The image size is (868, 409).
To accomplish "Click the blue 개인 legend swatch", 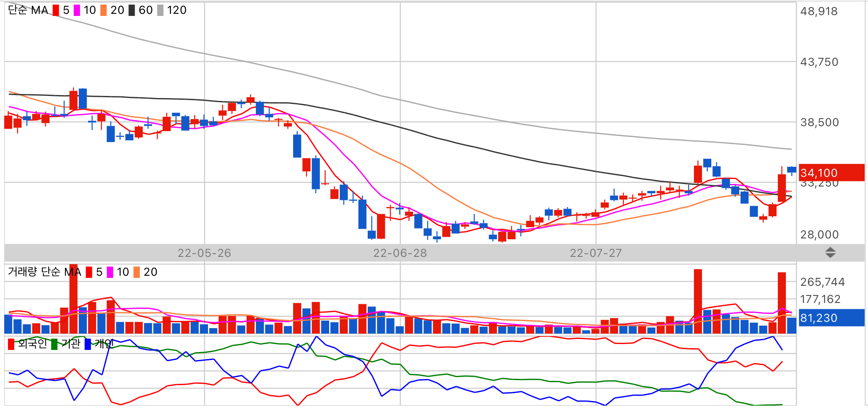I will (88, 344).
